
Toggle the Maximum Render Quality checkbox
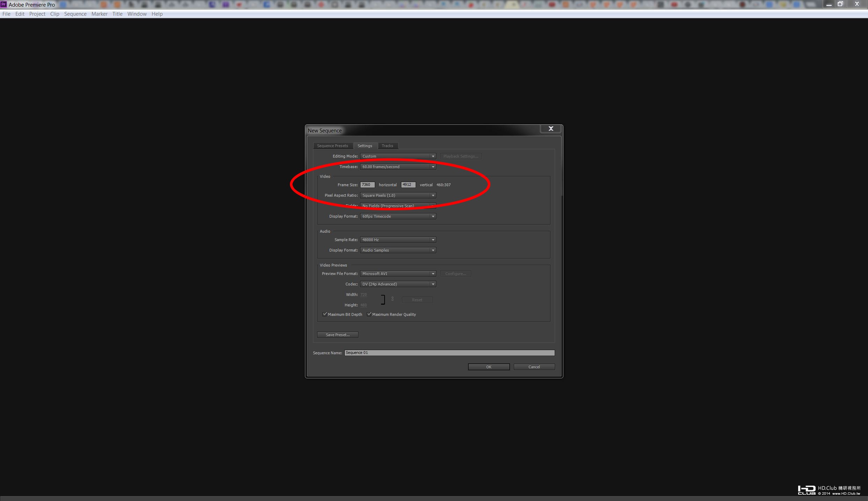click(369, 314)
